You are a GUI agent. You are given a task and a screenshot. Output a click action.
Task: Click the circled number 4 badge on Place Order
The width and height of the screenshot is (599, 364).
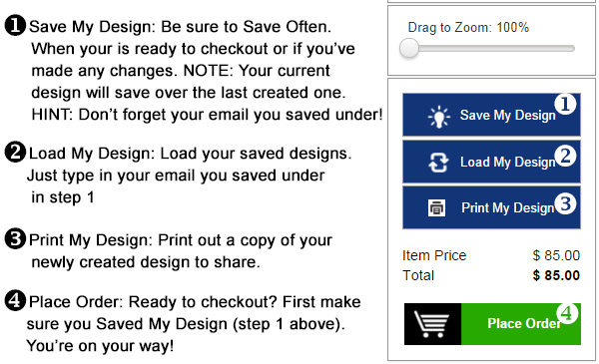567,313
